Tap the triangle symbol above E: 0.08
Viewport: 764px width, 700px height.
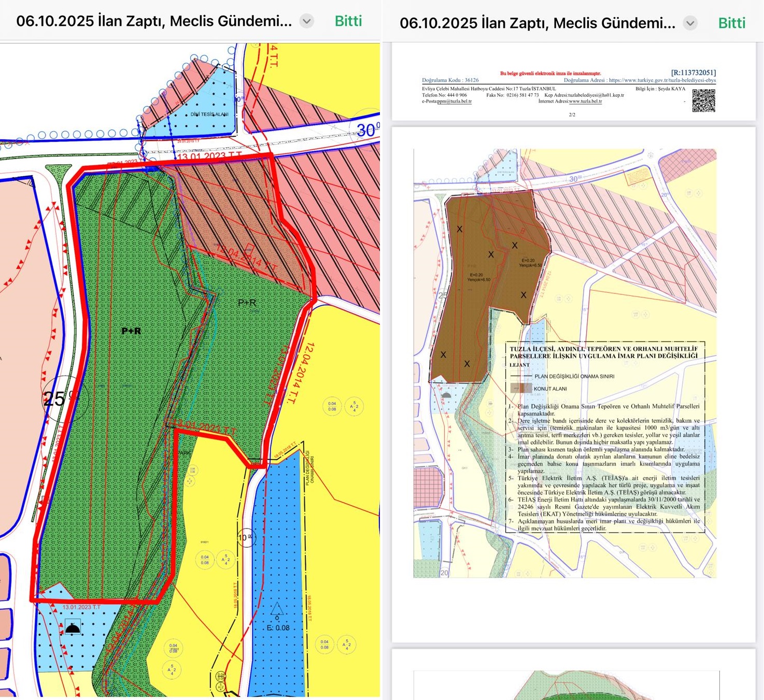point(277,609)
